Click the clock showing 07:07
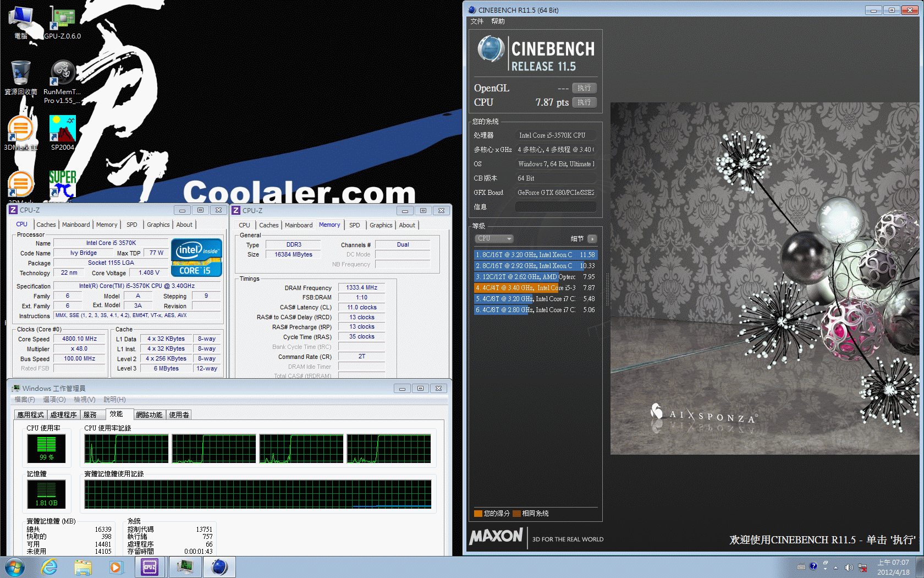 pyautogui.click(x=893, y=563)
